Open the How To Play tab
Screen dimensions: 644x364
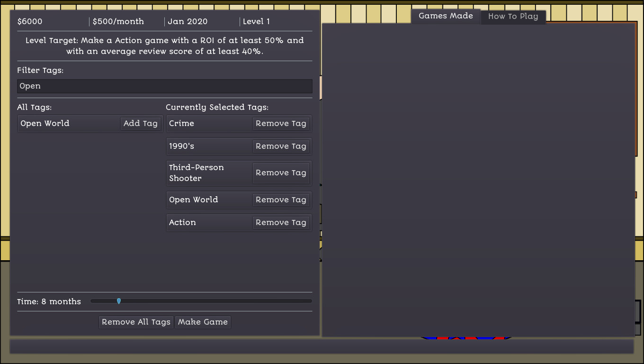click(513, 17)
